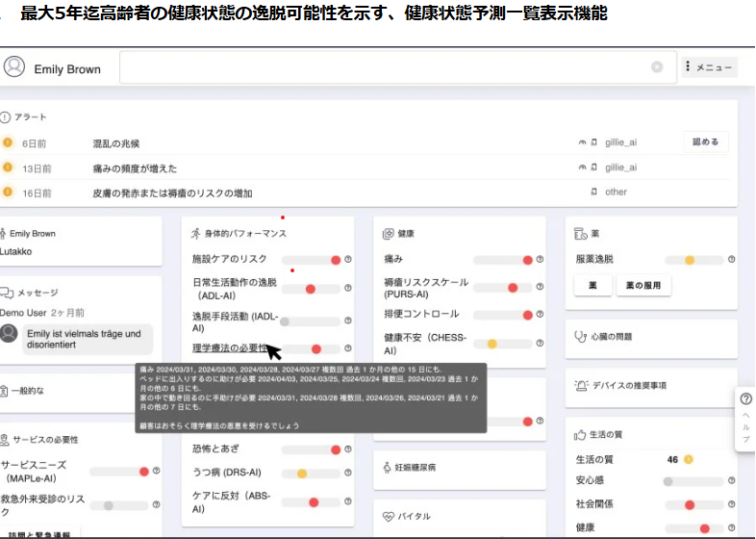This screenshot has width=756, height=539.
Task: Click the サービスの必要性 header icon
Action: click(x=5, y=440)
